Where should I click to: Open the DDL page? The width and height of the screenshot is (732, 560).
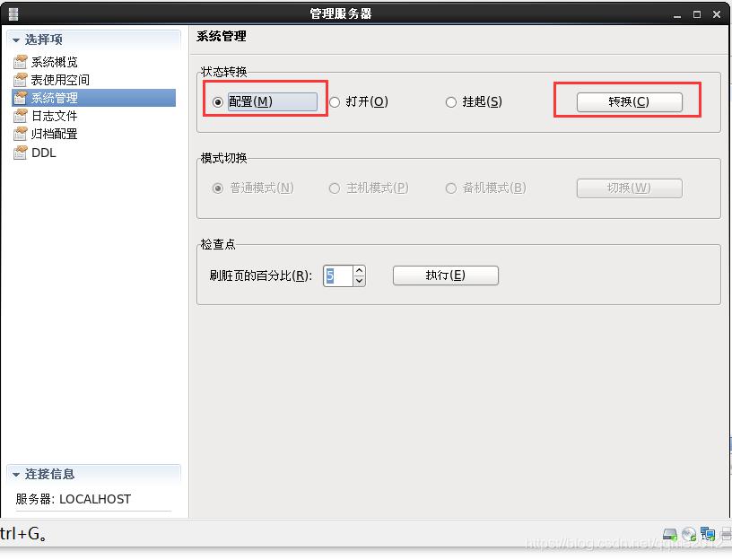click(x=44, y=153)
